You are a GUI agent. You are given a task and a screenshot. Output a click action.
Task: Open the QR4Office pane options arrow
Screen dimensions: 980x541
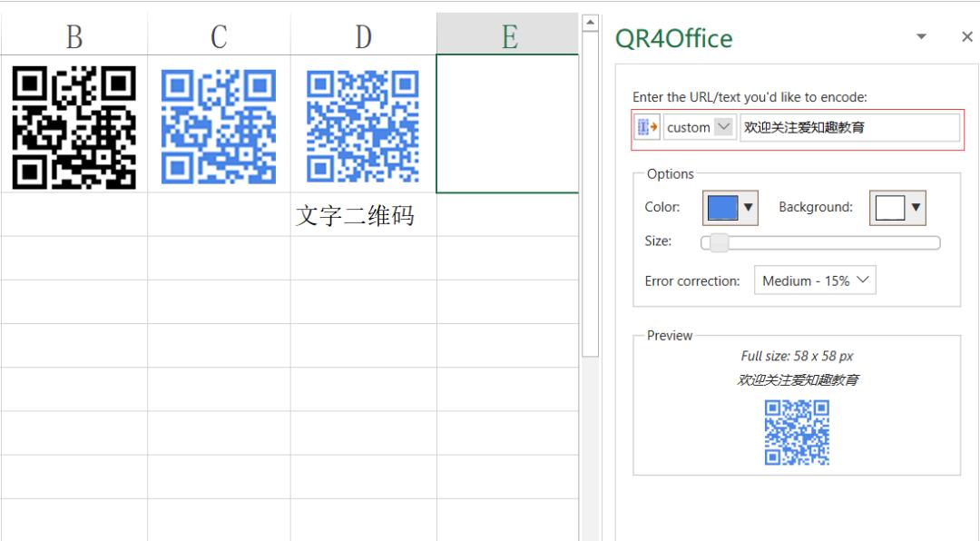click(921, 37)
